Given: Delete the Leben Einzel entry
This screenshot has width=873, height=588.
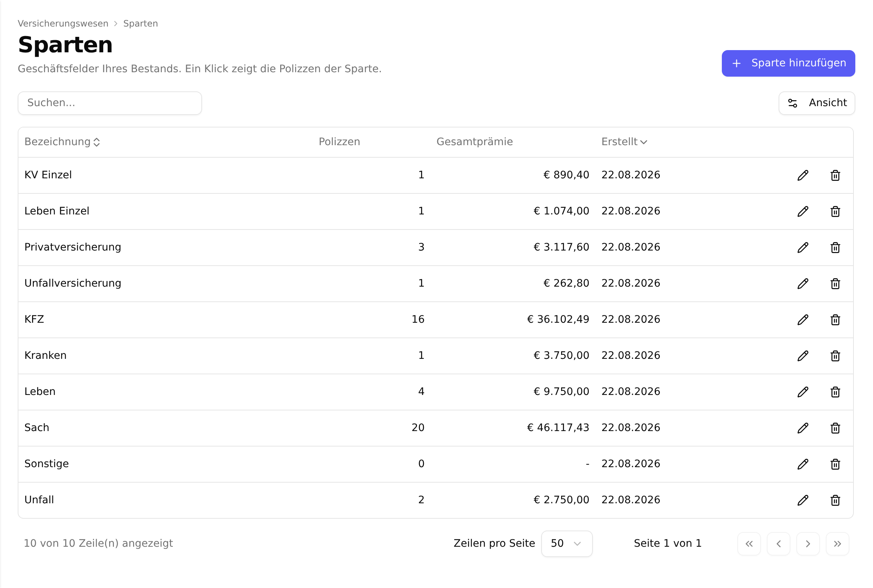Looking at the screenshot, I should (x=835, y=211).
